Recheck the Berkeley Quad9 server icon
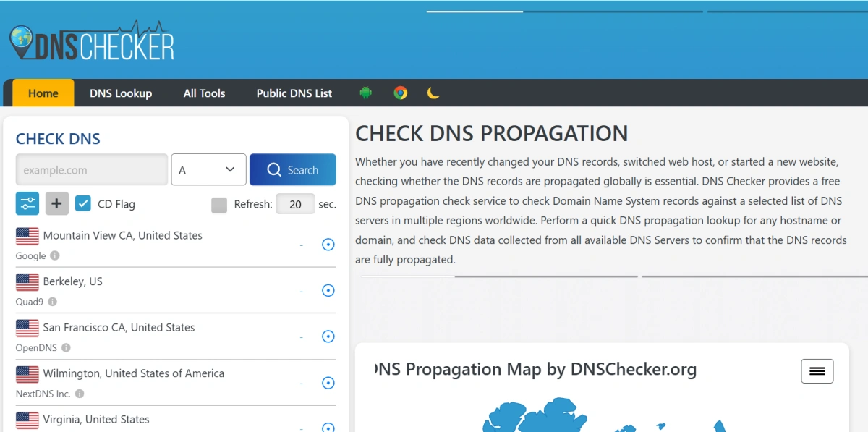 click(x=328, y=290)
